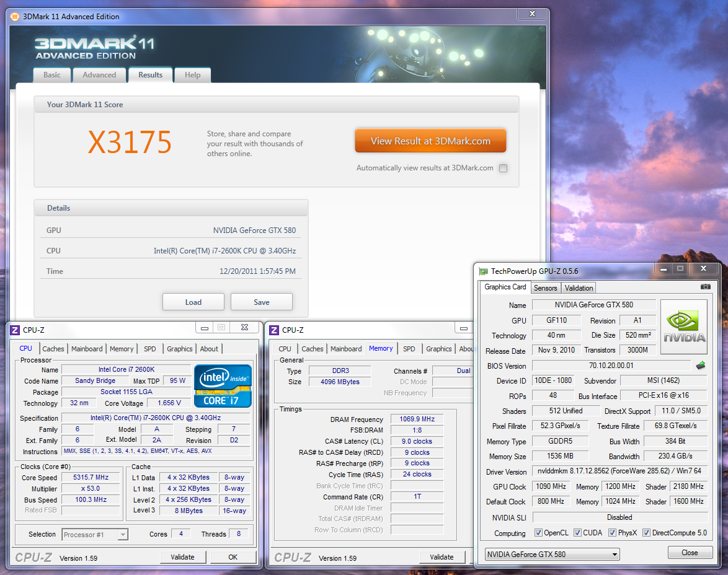This screenshot has height=575, width=728.
Task: Open SPD tab in left CPU-Z window
Action: (150, 348)
